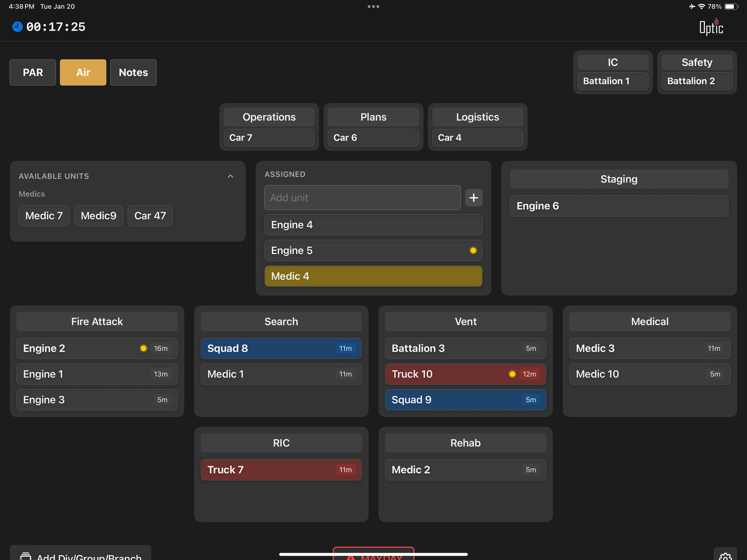Select the RIC group header
Image resolution: width=747 pixels, height=560 pixels.
(x=281, y=443)
